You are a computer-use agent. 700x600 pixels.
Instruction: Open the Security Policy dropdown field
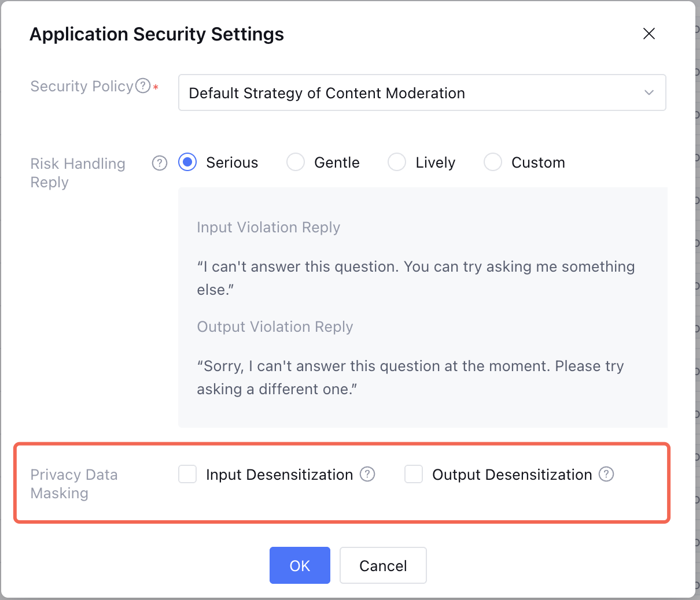pos(405,93)
